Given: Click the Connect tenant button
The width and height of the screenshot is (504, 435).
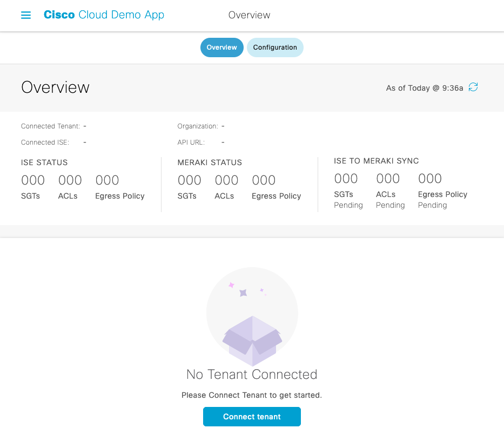Looking at the screenshot, I should point(252,417).
